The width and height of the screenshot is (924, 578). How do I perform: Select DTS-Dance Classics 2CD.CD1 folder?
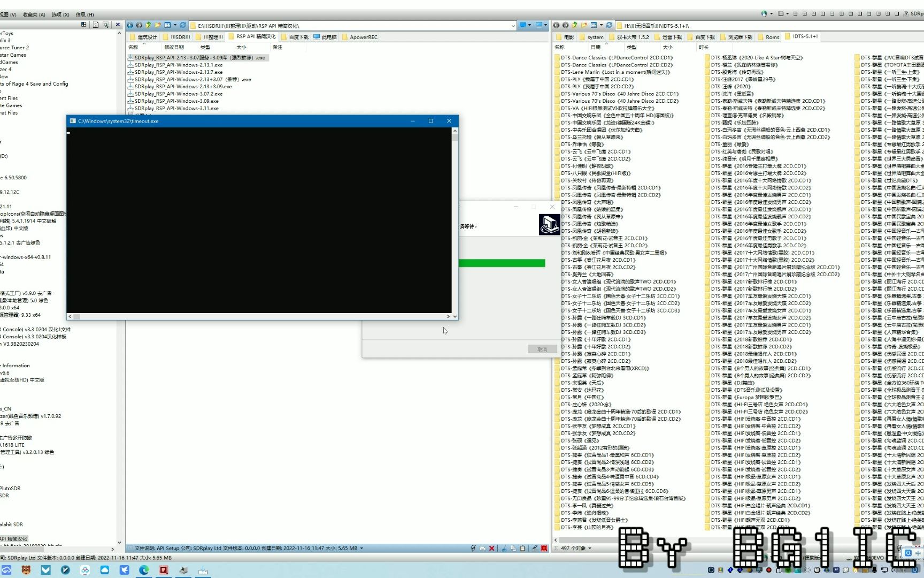[614, 58]
